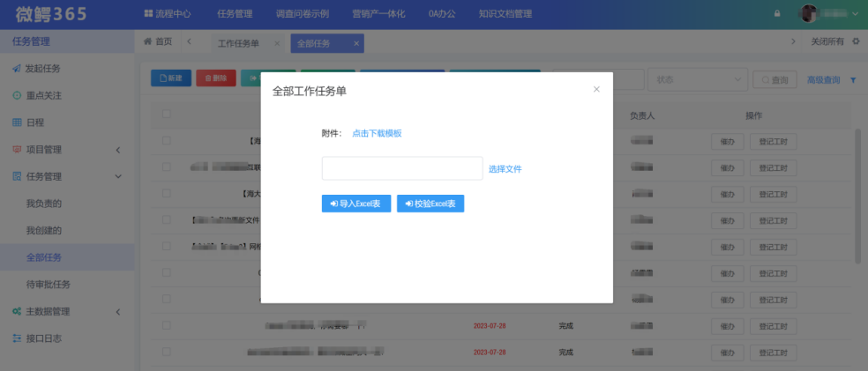
Task: Toggle the select-all checkbox in table header
Action: 167,115
